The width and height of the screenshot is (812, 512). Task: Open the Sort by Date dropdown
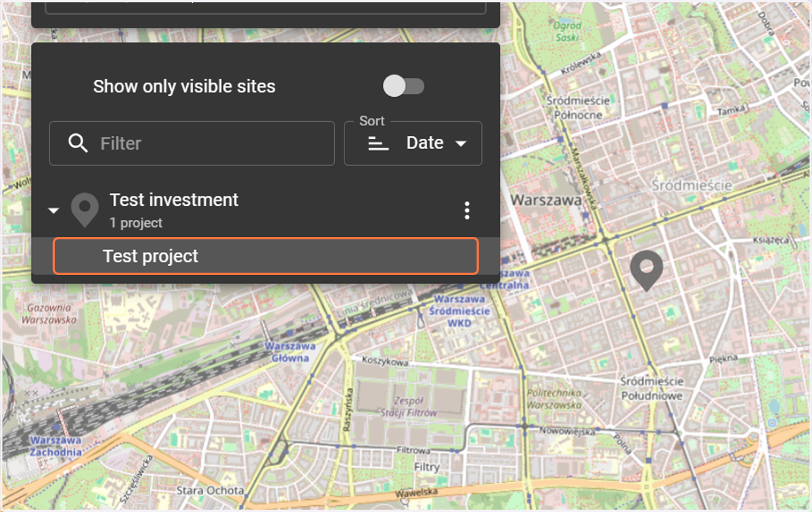(413, 144)
